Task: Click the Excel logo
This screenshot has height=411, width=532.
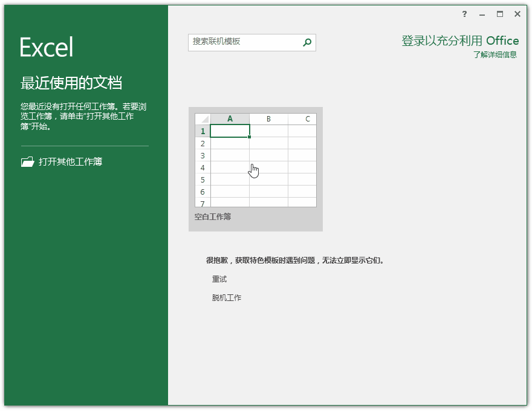Action: tap(47, 45)
